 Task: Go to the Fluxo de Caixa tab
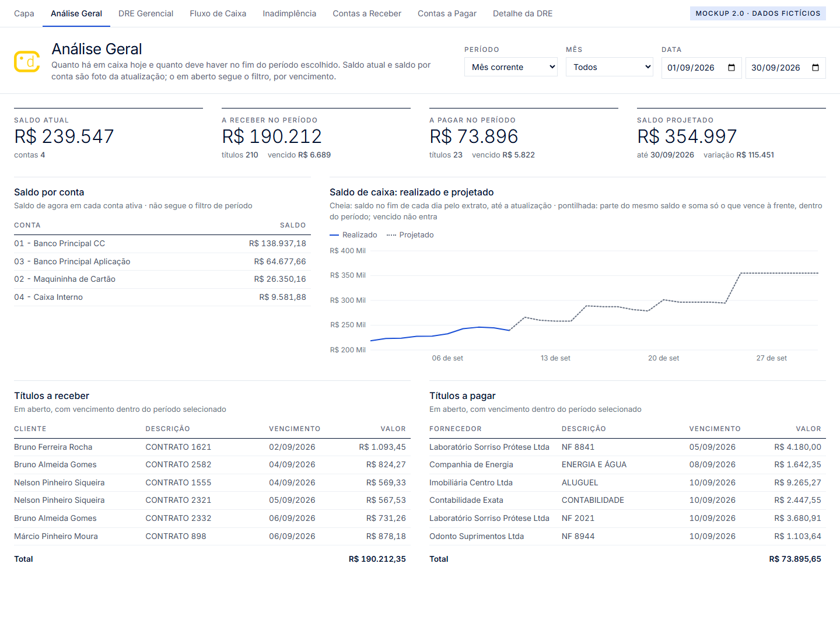(218, 13)
